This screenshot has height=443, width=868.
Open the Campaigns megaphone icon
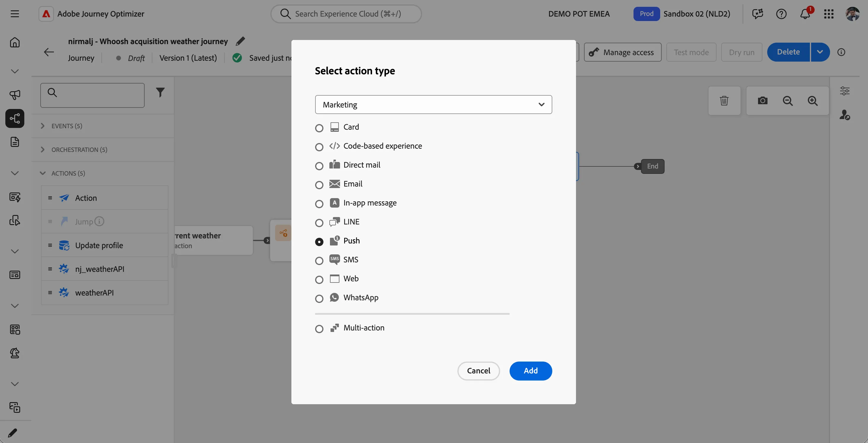(15, 94)
